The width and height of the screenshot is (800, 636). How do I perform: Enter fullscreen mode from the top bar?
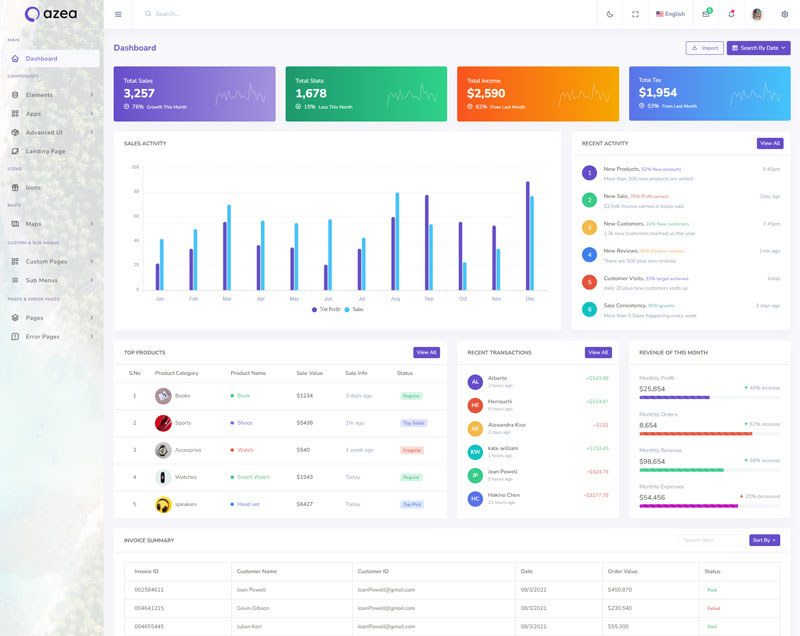click(x=635, y=14)
